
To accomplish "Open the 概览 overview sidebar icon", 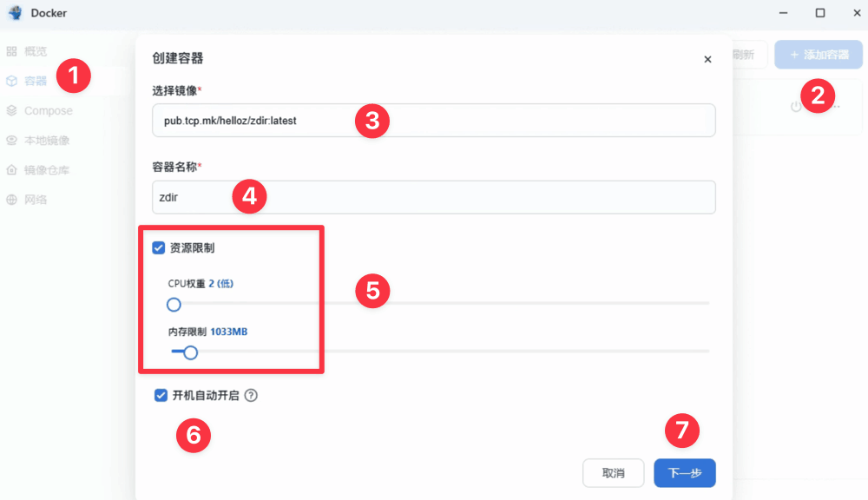I will pos(12,51).
